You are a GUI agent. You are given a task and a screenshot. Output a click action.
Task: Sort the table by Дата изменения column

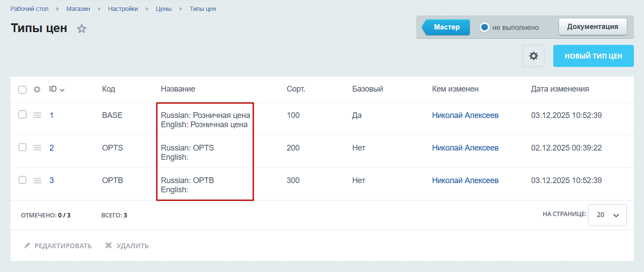click(559, 89)
